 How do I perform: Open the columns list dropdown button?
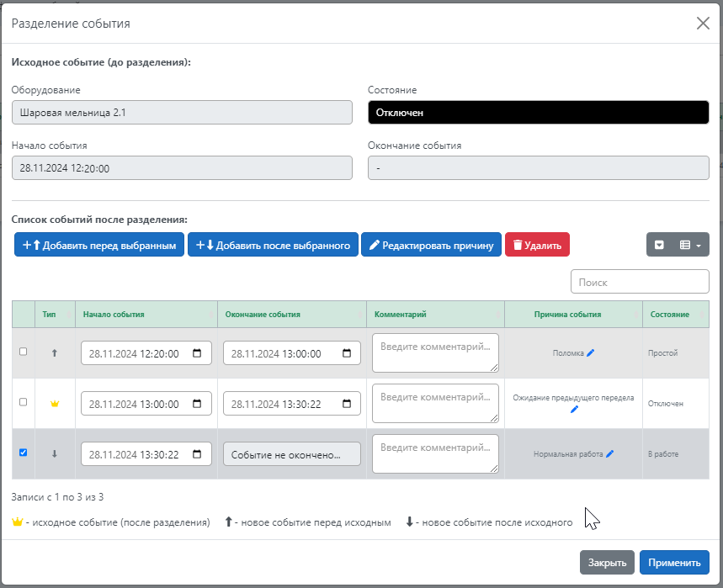(x=690, y=245)
